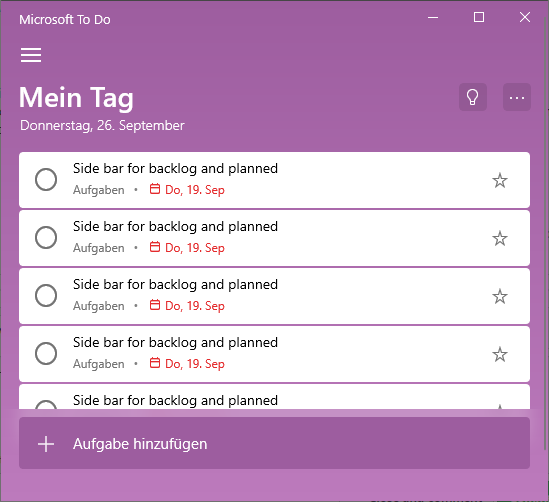Open the hamburger navigation menu
Screen dimensions: 549x502
(x=31, y=55)
